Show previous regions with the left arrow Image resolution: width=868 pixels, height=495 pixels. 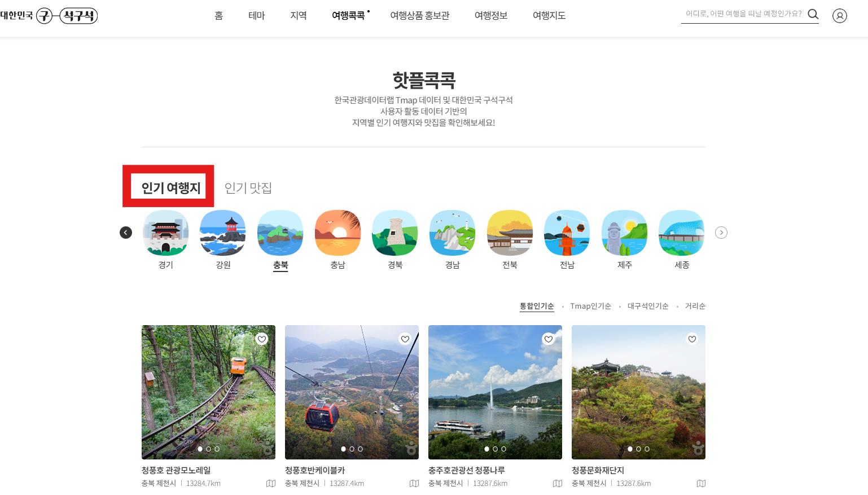(x=126, y=232)
